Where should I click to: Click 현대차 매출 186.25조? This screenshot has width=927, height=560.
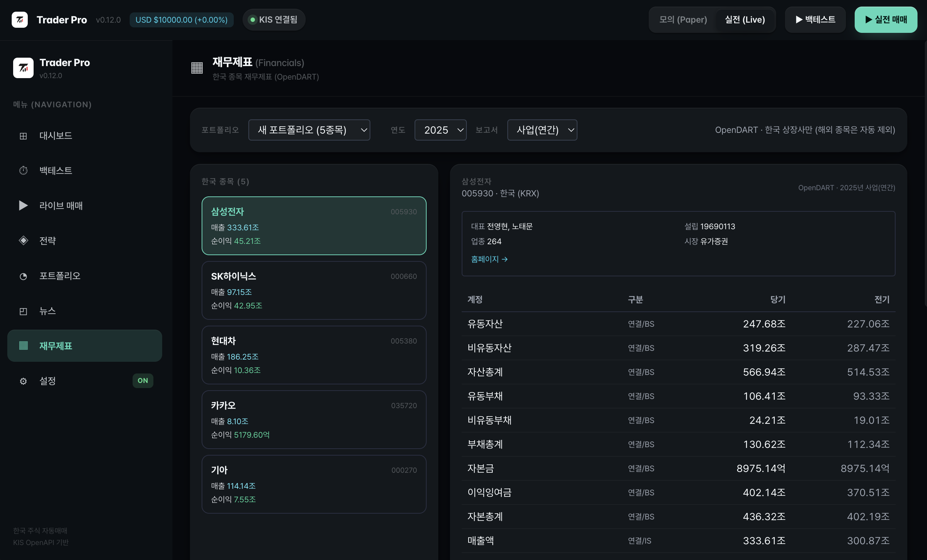pyautogui.click(x=235, y=357)
